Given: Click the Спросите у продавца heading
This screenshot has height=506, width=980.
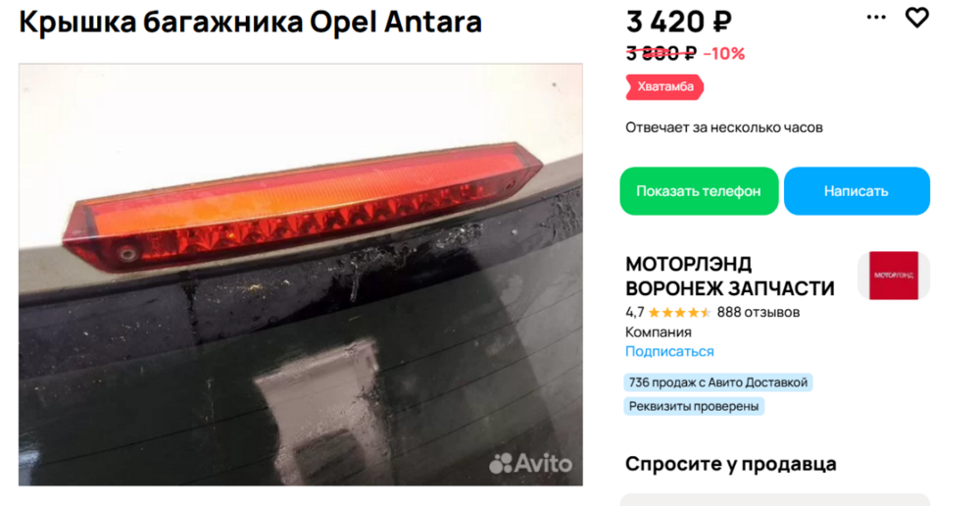Looking at the screenshot, I should 731,464.
